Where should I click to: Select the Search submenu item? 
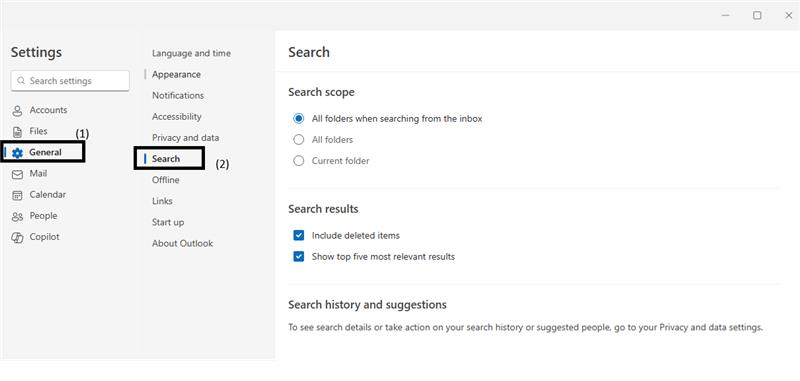tap(166, 159)
